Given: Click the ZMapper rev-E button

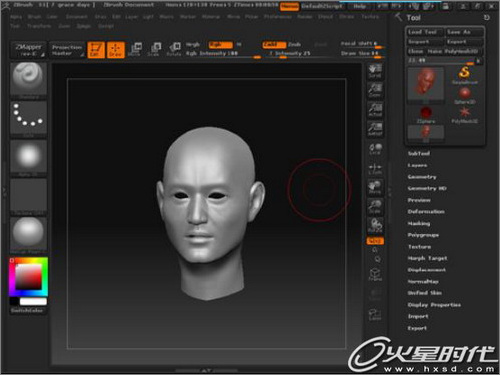Looking at the screenshot, I should click(29, 50).
